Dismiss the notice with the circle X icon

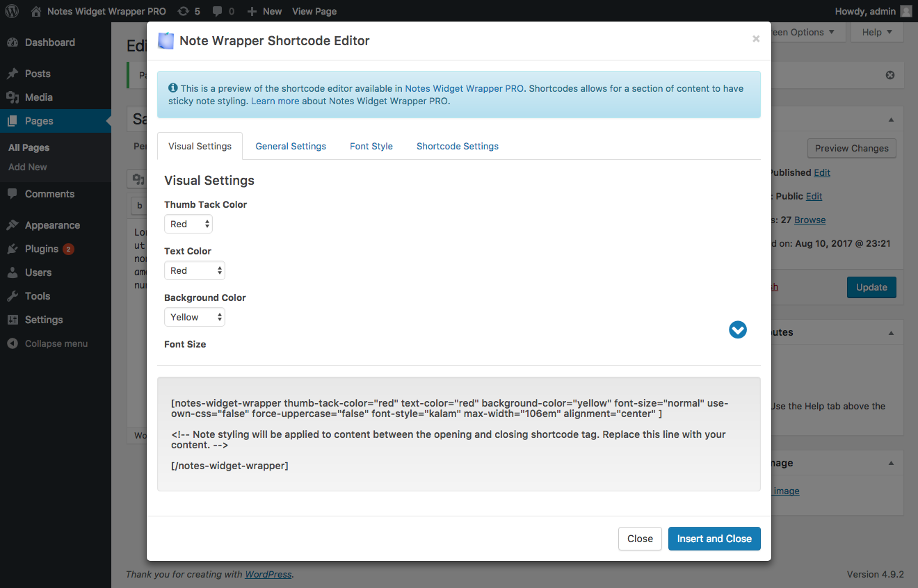tap(889, 75)
